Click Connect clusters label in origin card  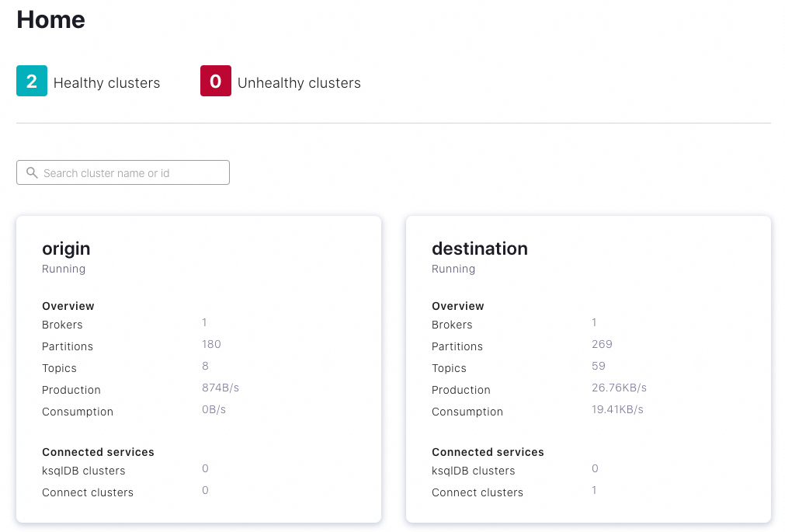tap(88, 492)
